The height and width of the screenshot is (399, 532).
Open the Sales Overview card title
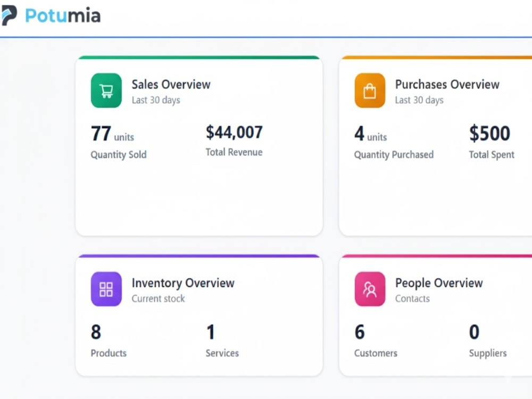point(171,85)
